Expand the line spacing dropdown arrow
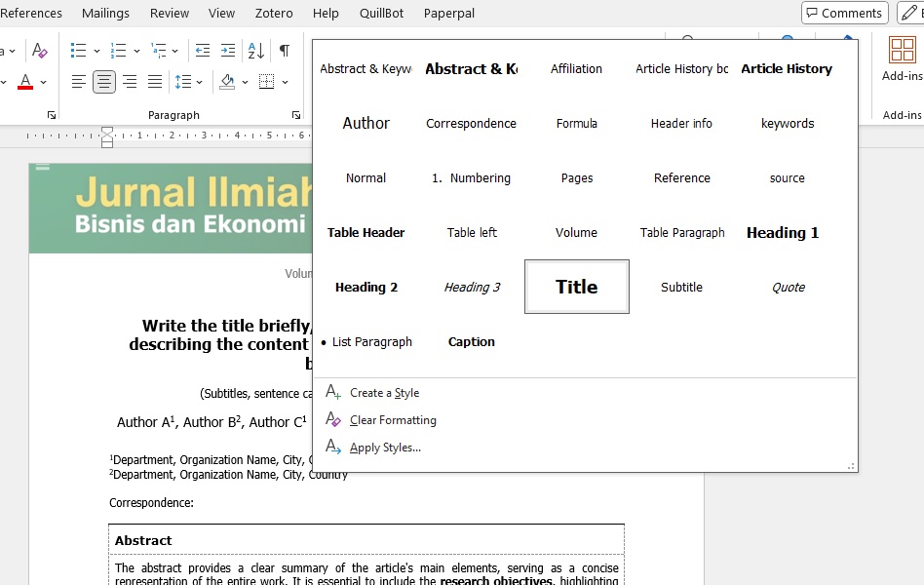Screen dimensions: 924x585 click(199, 82)
